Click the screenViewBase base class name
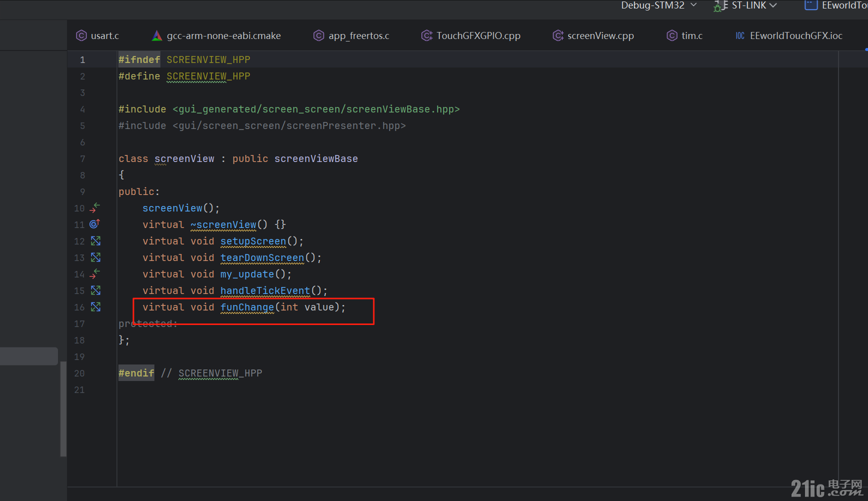 click(x=316, y=158)
